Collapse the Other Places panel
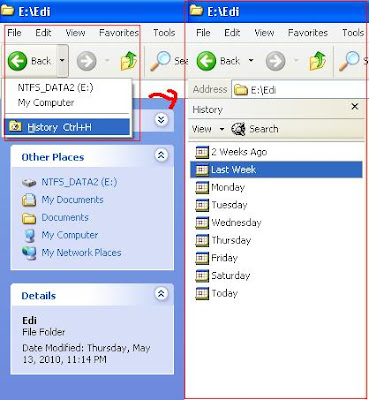 tap(161, 155)
